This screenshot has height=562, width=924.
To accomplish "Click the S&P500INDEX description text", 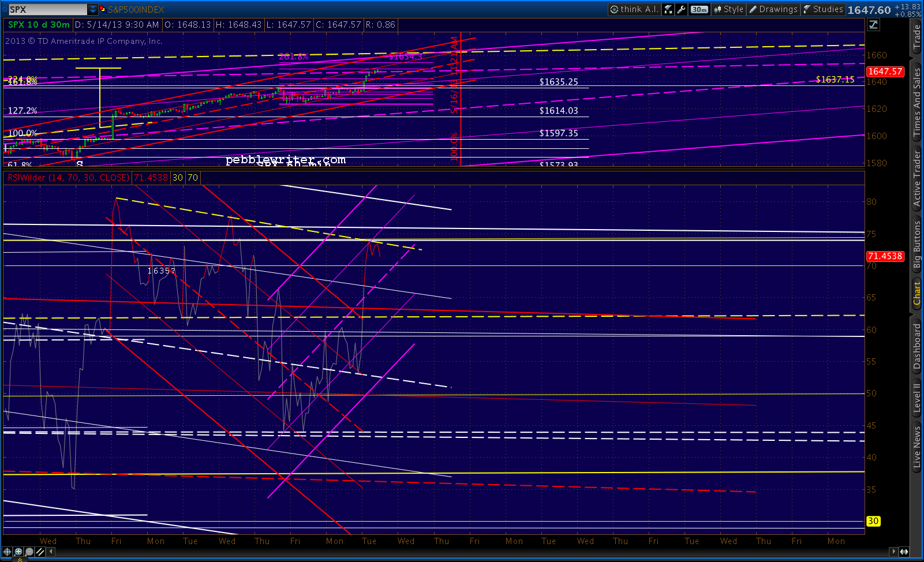I will click(136, 10).
